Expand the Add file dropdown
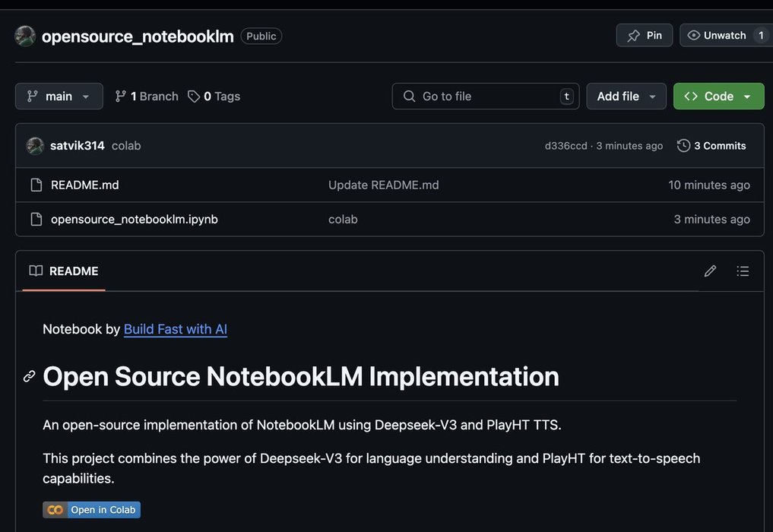 626,97
